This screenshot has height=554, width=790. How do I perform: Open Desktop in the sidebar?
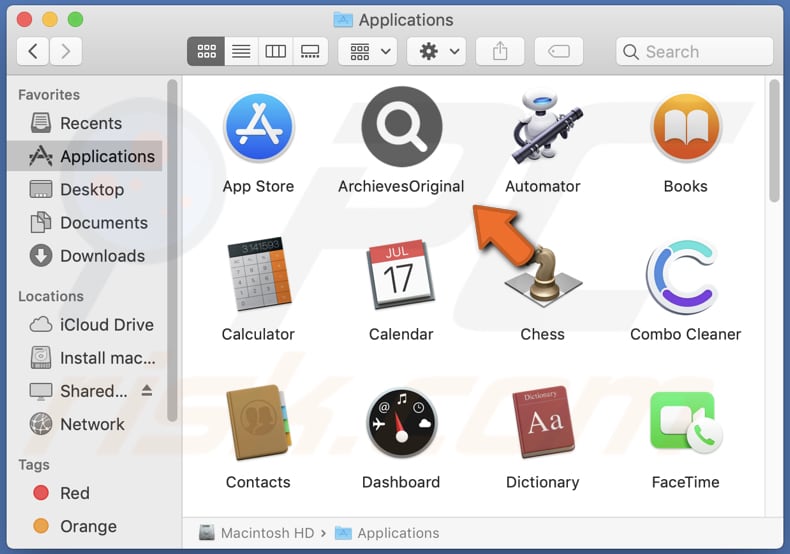tap(85, 190)
